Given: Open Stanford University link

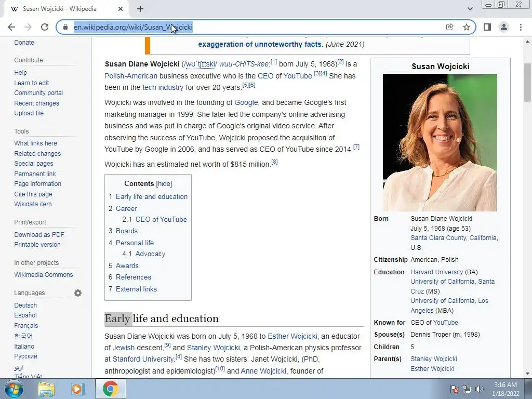Looking at the screenshot, I should coord(143,359).
